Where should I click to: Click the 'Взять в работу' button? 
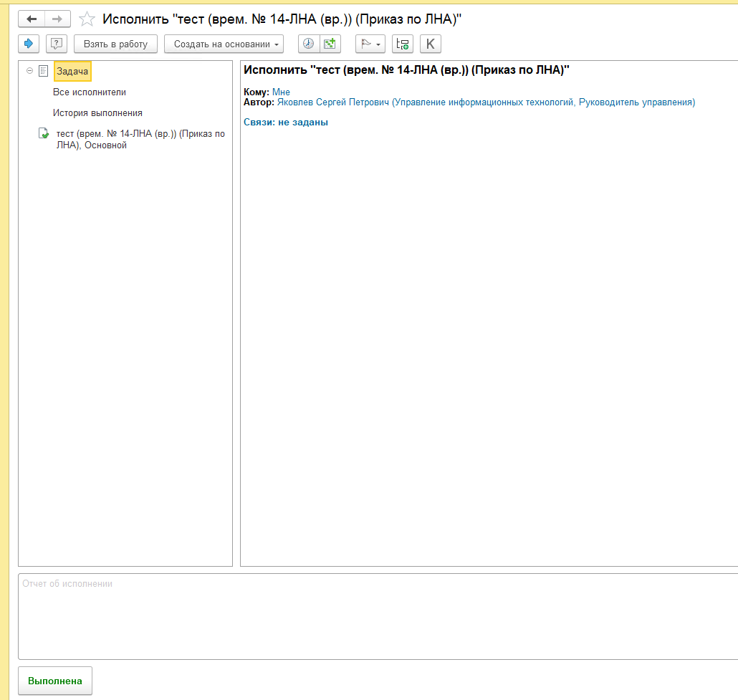coord(115,44)
